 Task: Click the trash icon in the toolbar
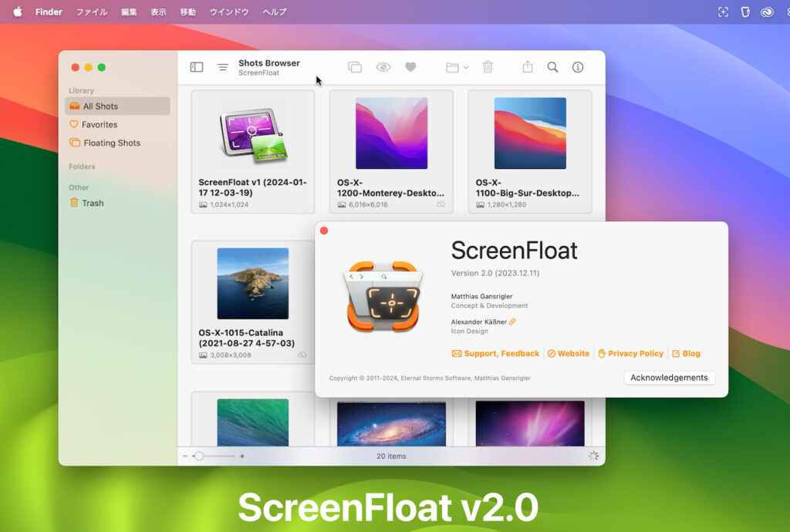click(487, 67)
